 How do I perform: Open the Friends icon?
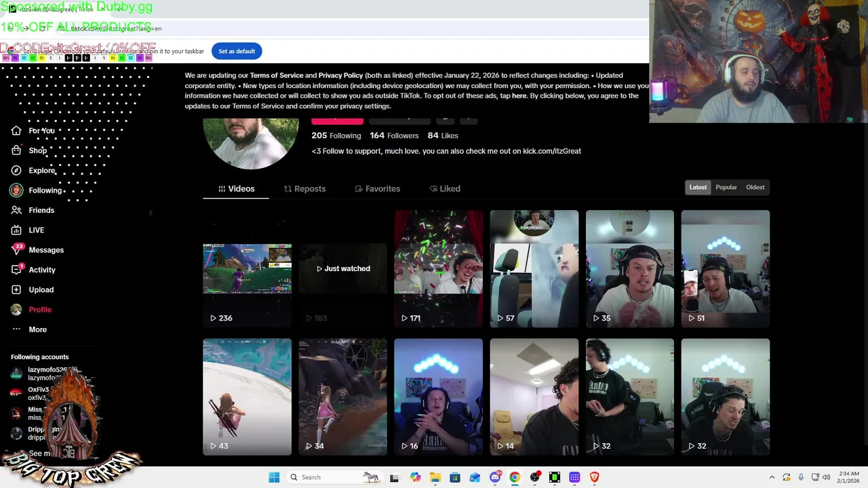click(16, 210)
